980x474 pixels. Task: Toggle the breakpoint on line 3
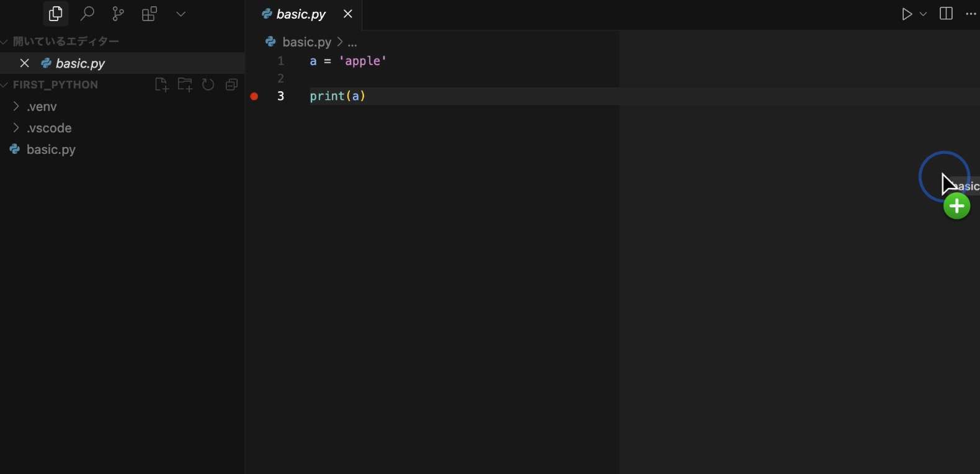pyautogui.click(x=254, y=96)
